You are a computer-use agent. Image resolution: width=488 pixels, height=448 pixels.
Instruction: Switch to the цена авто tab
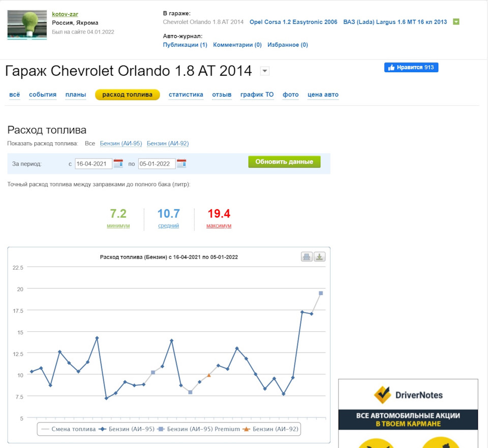pyautogui.click(x=323, y=94)
